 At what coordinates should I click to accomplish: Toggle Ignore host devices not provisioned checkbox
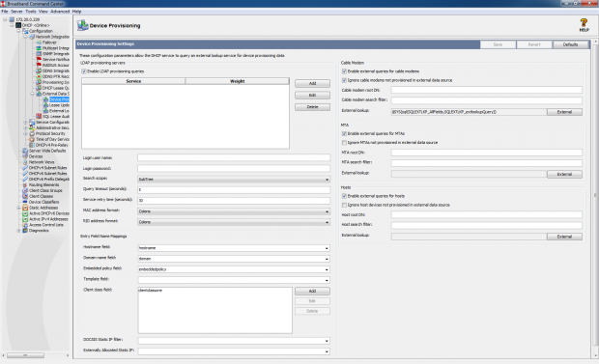(344, 205)
